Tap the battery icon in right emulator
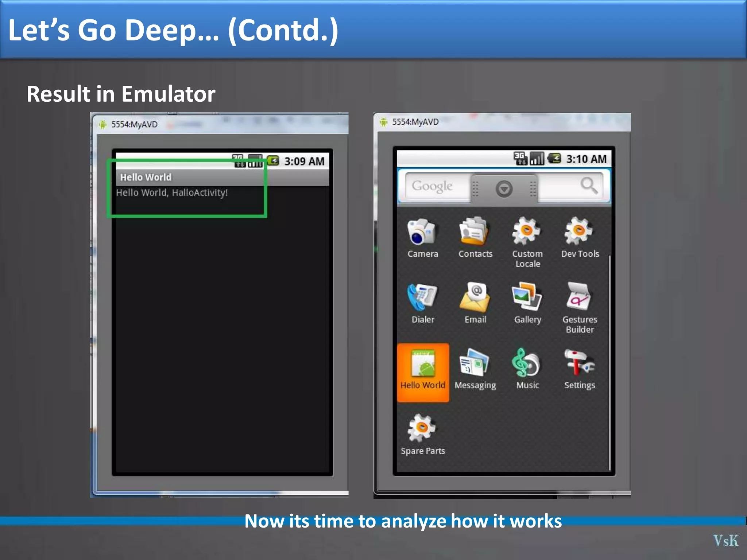 click(554, 158)
